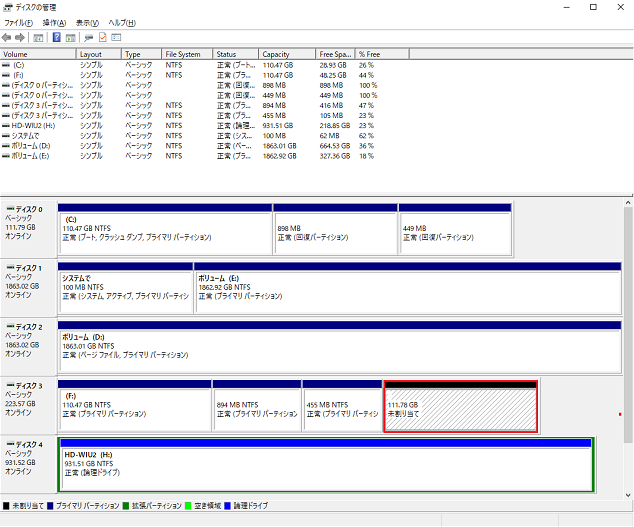
Task: Click the bright green 空き領域 legend swatch
Action: point(188,506)
